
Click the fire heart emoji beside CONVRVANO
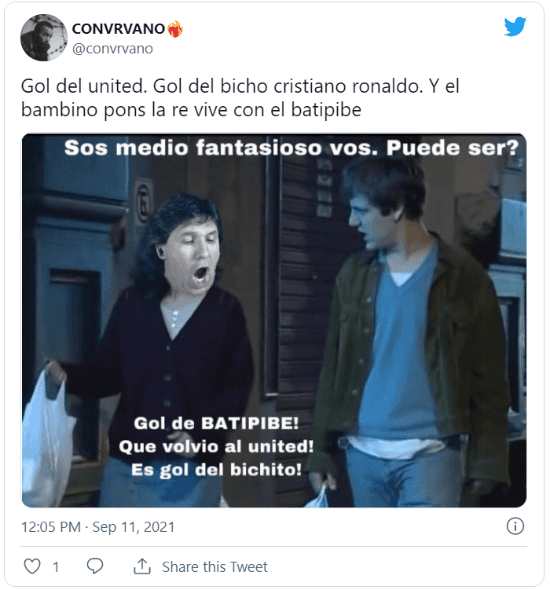click(175, 29)
